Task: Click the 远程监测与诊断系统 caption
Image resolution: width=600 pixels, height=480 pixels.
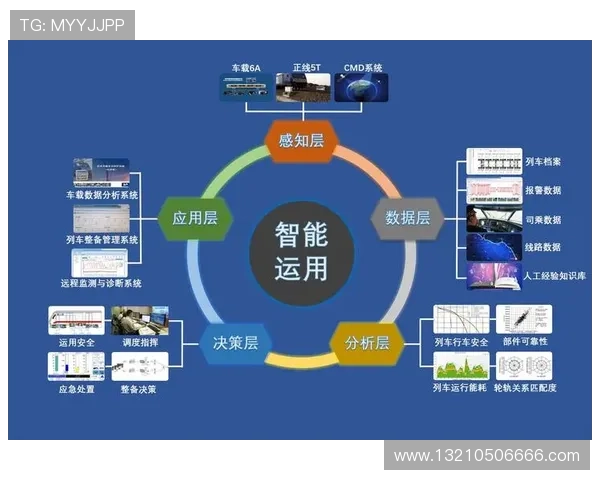Action: [101, 283]
